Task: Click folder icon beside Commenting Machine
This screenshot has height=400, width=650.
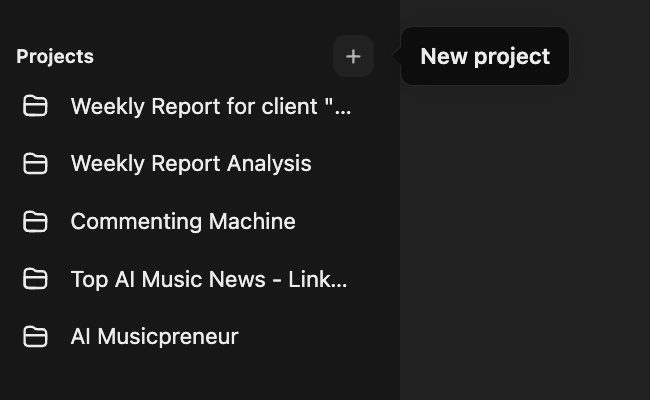Action: (x=36, y=222)
